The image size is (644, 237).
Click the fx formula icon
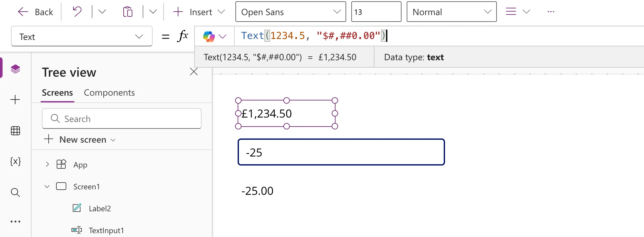click(x=183, y=36)
